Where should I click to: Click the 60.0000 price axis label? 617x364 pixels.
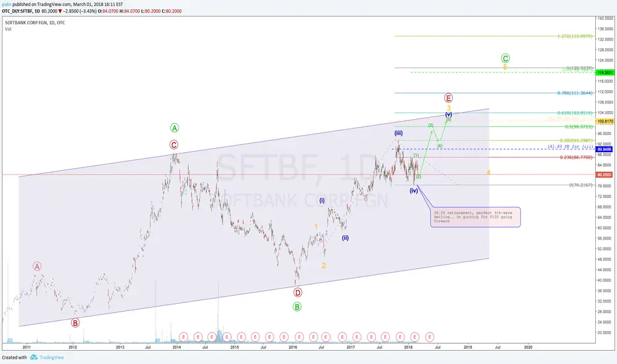point(606,228)
